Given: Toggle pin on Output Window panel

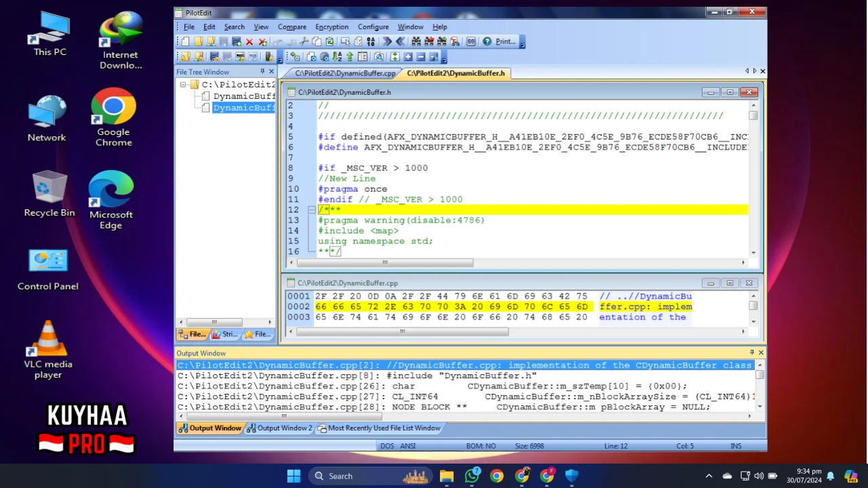Looking at the screenshot, I should pyautogui.click(x=751, y=352).
